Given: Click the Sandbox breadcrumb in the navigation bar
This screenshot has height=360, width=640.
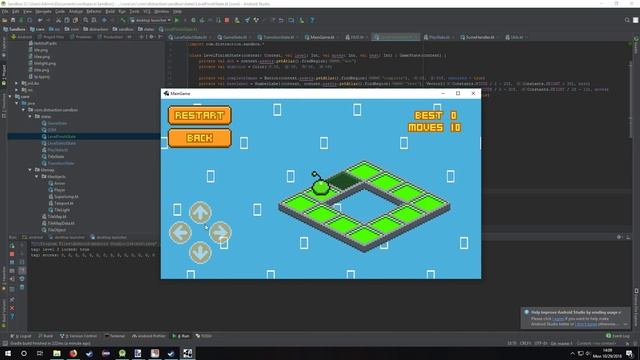Looking at the screenshot, I should click(x=15, y=29).
